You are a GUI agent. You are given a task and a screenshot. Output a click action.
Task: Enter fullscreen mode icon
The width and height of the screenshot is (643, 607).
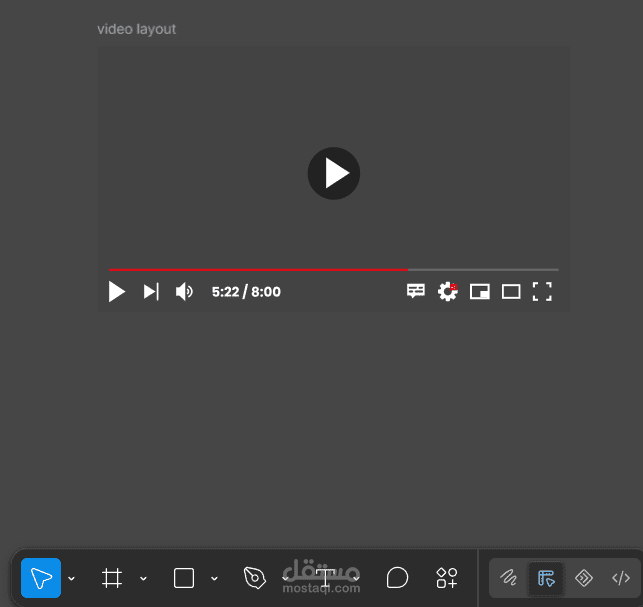542,292
